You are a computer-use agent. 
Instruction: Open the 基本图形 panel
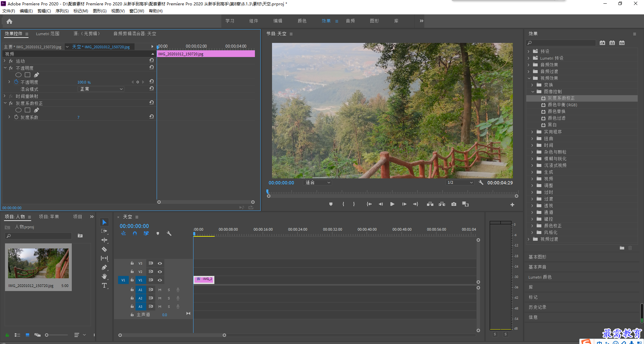(537, 257)
